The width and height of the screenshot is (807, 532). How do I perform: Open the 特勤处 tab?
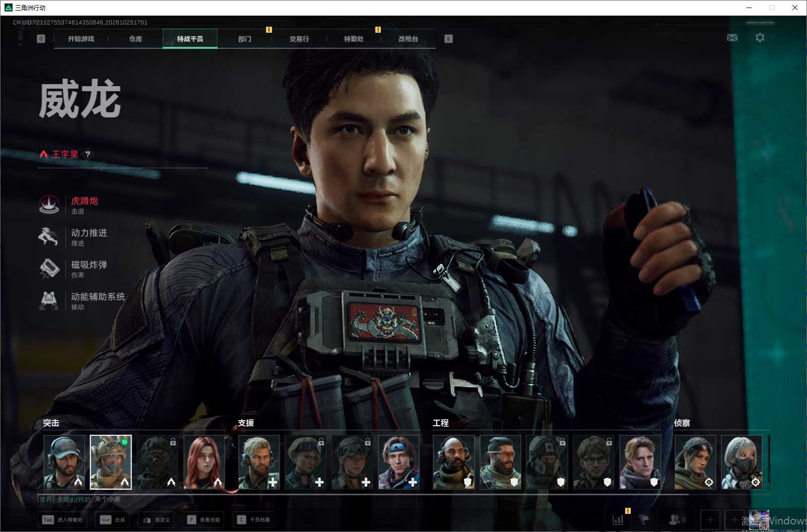(x=354, y=39)
